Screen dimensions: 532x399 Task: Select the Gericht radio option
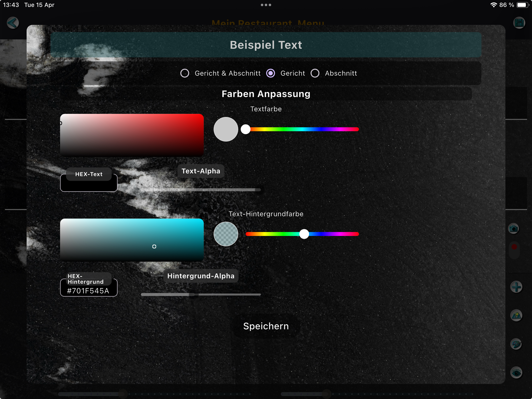(x=271, y=73)
